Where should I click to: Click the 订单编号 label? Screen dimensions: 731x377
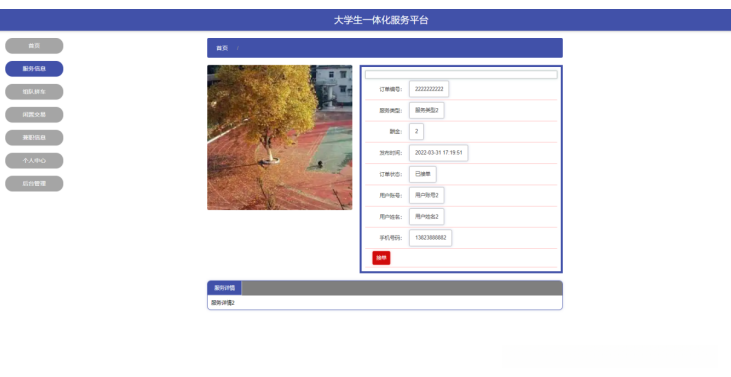390,89
